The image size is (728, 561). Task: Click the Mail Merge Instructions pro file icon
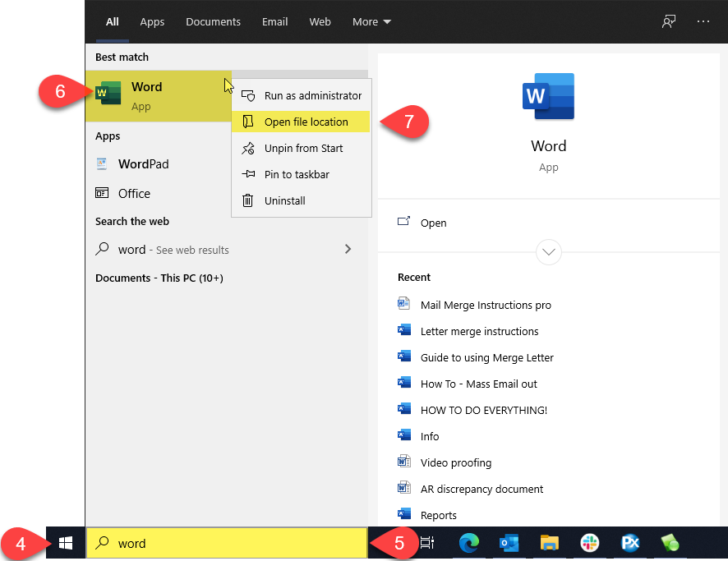[404, 303]
